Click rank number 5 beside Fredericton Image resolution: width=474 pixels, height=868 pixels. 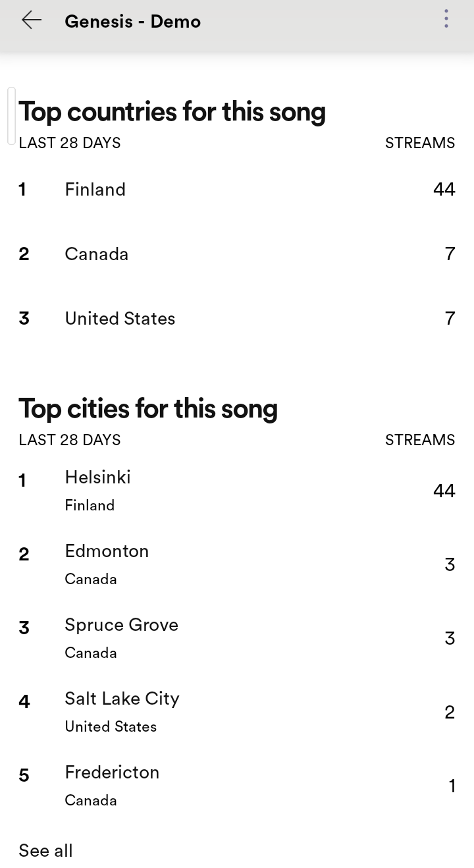(24, 775)
